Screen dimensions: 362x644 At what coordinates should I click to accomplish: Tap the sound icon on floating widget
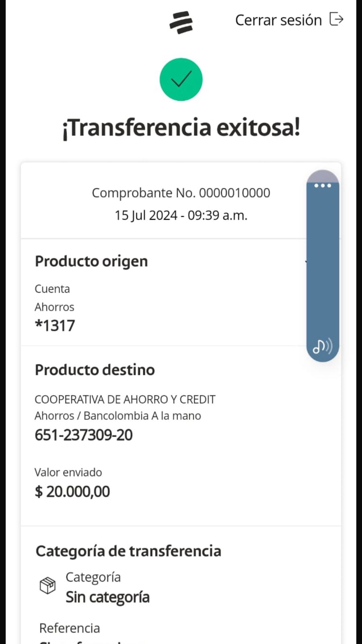323,346
